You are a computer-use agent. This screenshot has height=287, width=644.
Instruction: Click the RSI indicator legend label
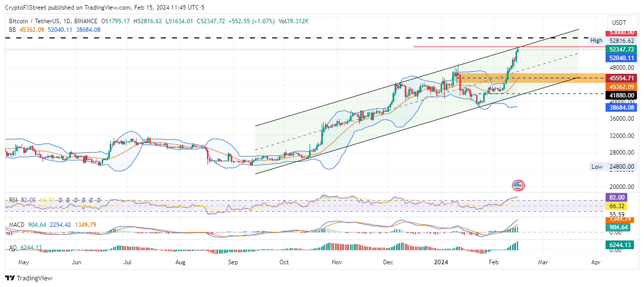coord(13,200)
